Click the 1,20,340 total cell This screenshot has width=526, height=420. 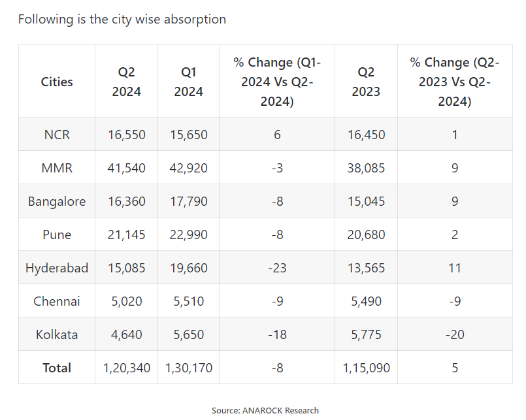point(126,368)
